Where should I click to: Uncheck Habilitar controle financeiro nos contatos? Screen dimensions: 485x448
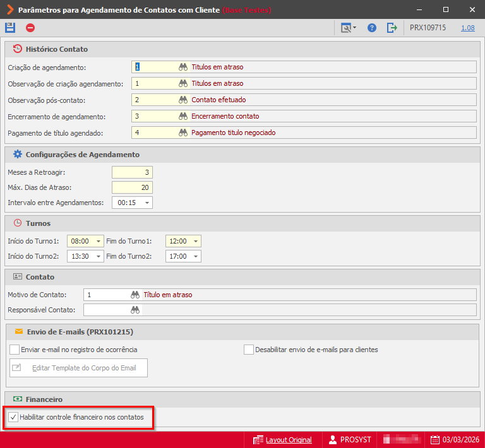pyautogui.click(x=13, y=417)
